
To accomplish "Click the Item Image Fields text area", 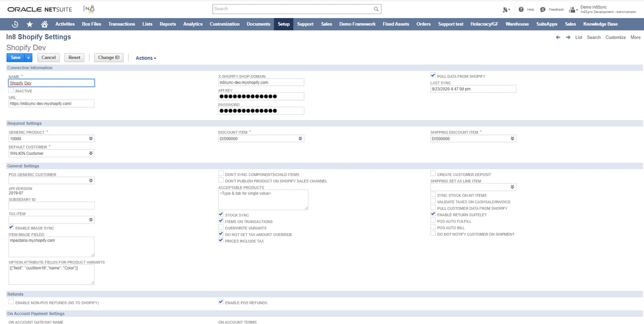I will (x=51, y=247).
